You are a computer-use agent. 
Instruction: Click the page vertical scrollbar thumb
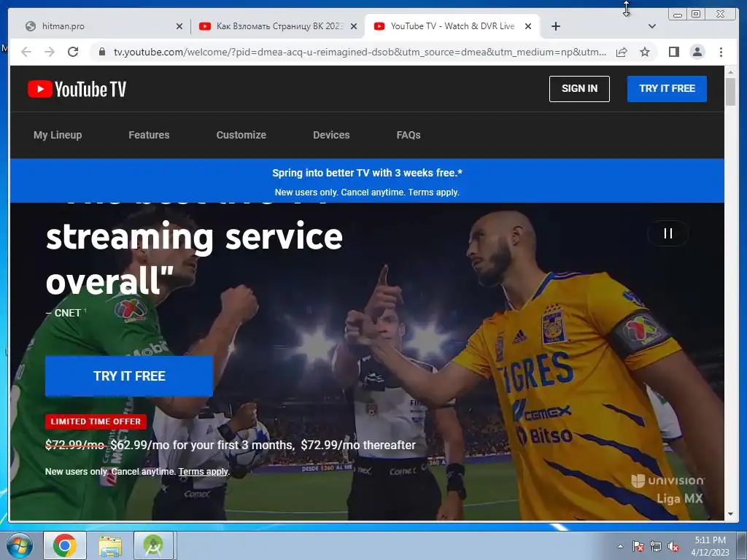point(730,91)
